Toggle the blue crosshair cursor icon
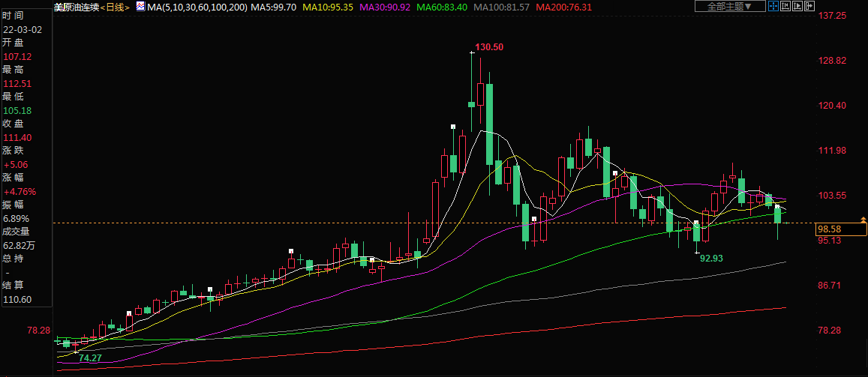 pyautogui.click(x=775, y=6)
